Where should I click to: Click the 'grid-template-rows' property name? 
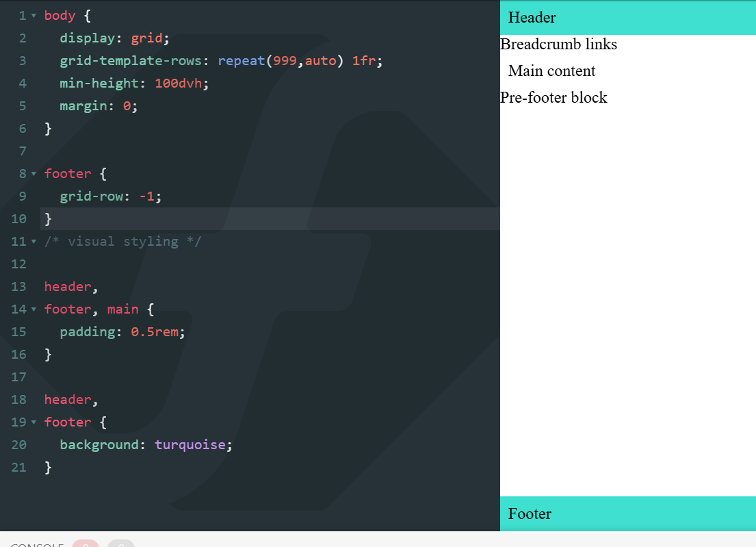coord(131,61)
